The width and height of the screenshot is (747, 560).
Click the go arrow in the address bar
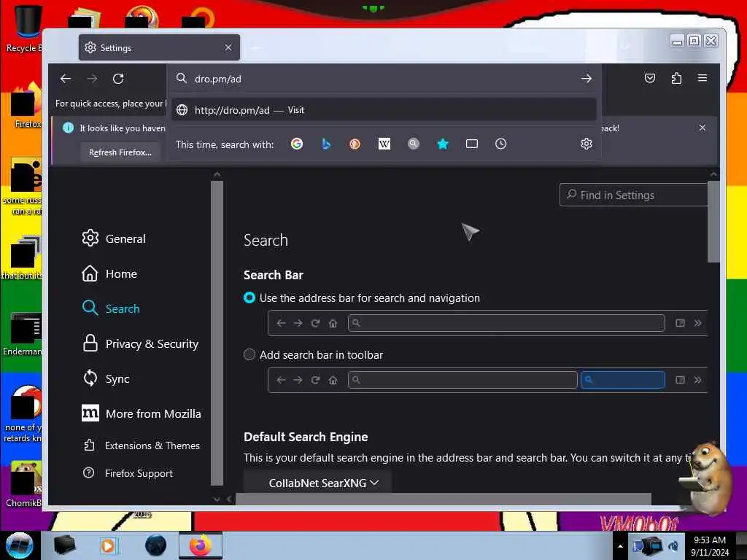pos(586,79)
